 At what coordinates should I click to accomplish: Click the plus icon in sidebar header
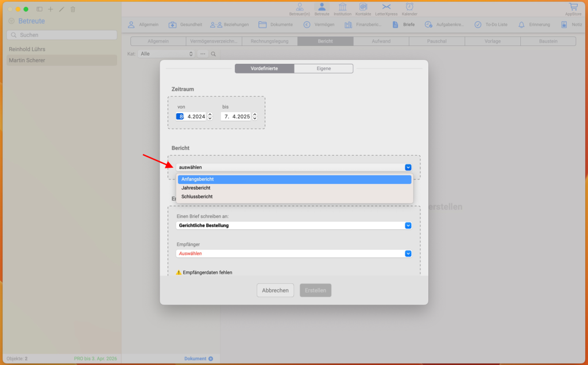[x=51, y=9]
